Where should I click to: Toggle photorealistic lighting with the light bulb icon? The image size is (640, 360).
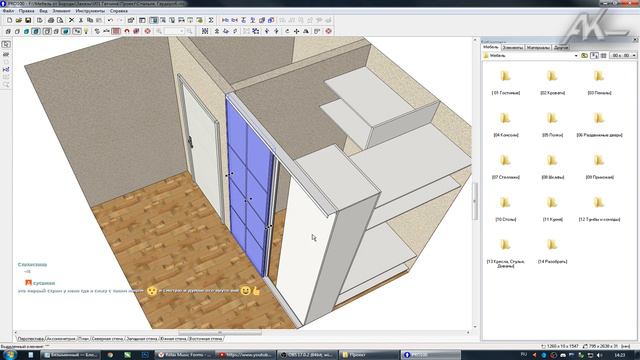point(86,31)
